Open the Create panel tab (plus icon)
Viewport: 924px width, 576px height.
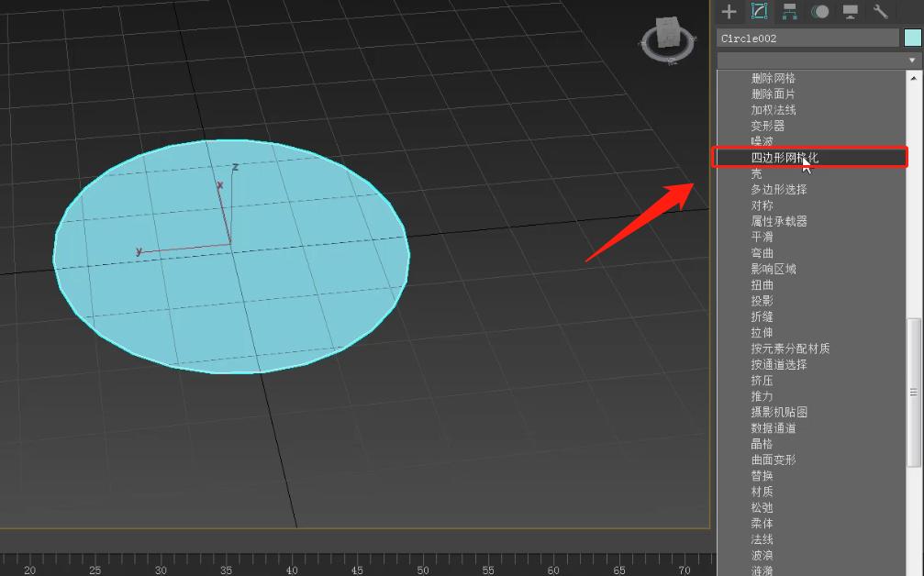729,12
